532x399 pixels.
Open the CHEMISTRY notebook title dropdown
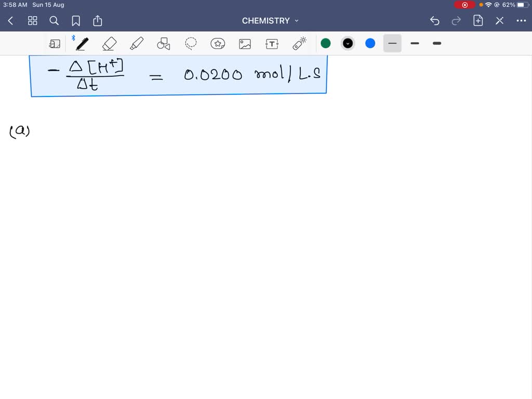click(296, 21)
